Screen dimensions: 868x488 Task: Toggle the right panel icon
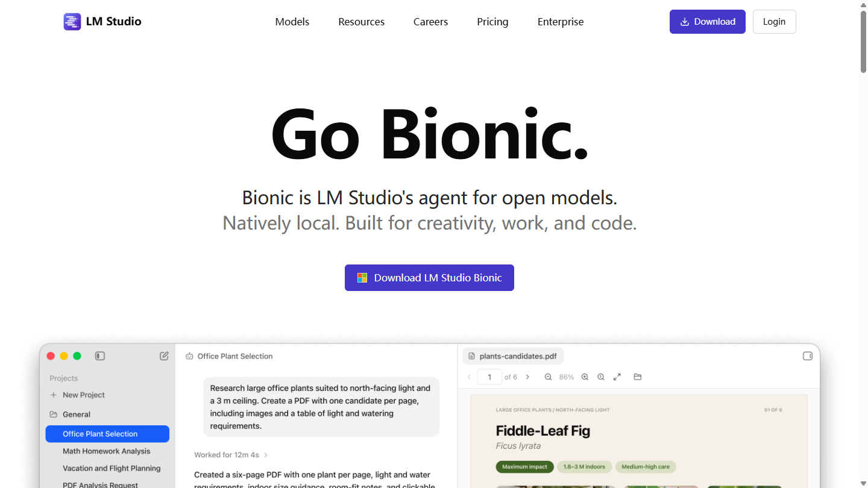808,356
